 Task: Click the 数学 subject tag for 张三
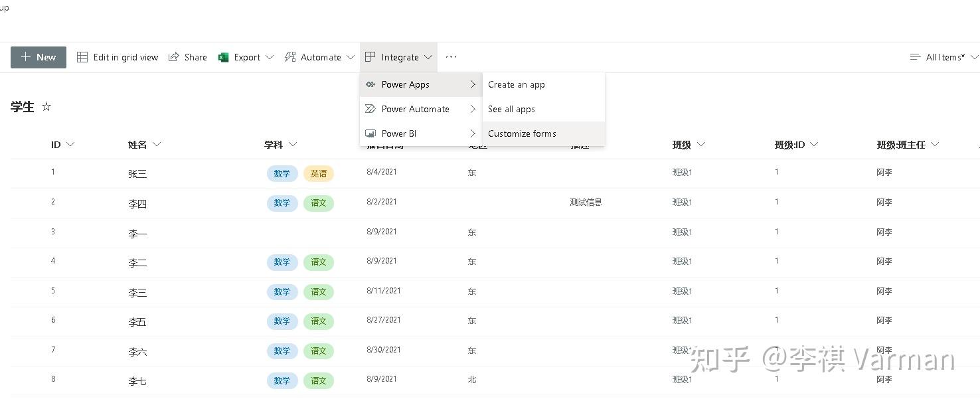[x=282, y=173]
